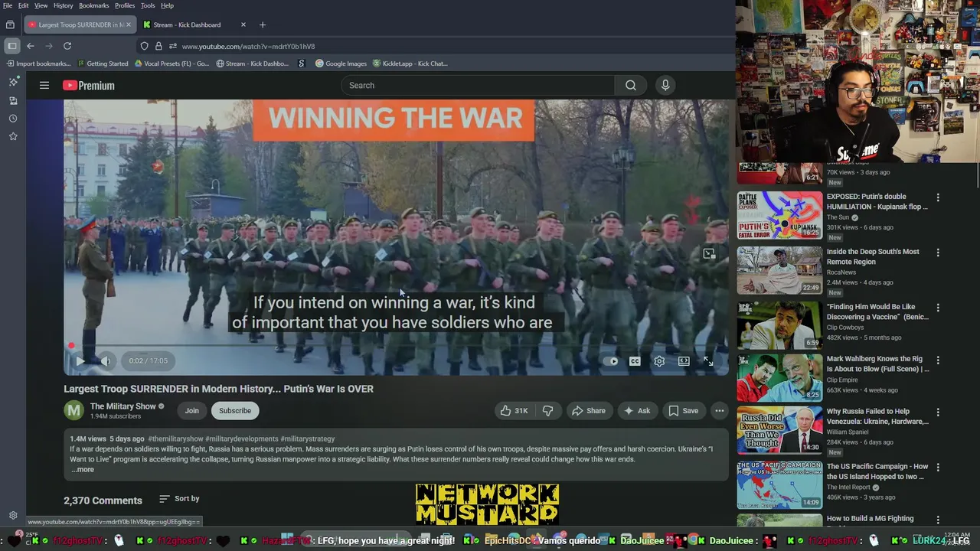
Task: Start voice search with microphone
Action: point(665,85)
